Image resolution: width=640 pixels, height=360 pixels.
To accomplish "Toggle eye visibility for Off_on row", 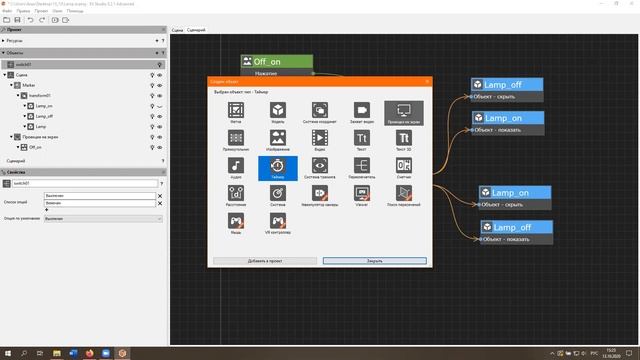I will coord(160,147).
